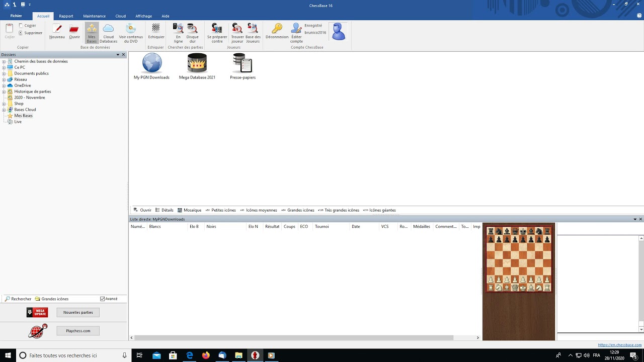
Task: Select the Mes Bases ribbon icon
Action: point(92,33)
